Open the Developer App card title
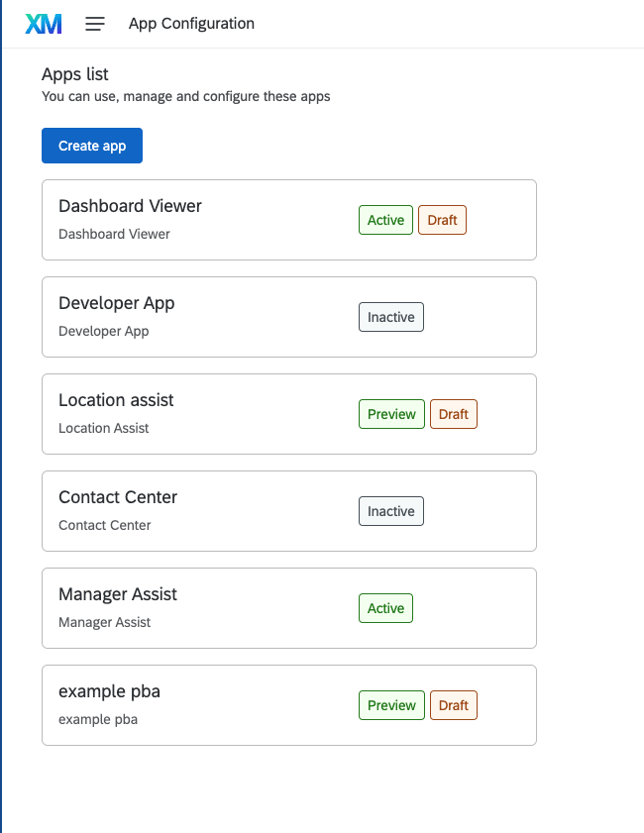Screen dimensions: 644x833 click(116, 303)
